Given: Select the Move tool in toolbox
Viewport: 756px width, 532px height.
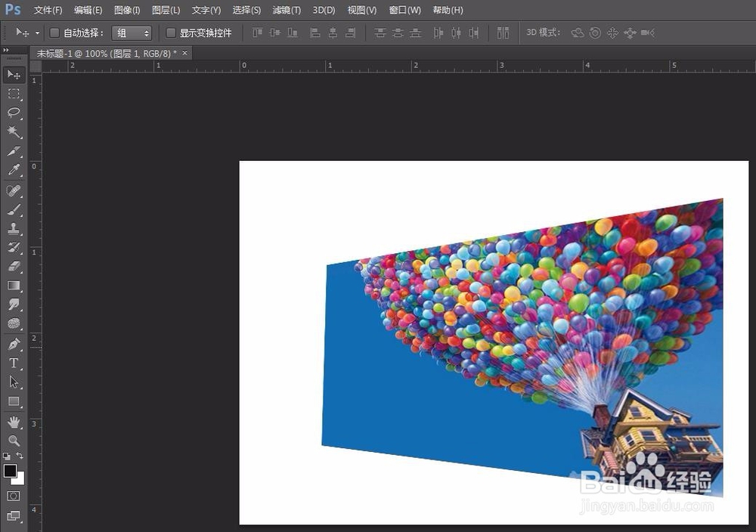Looking at the screenshot, I should tap(14, 74).
